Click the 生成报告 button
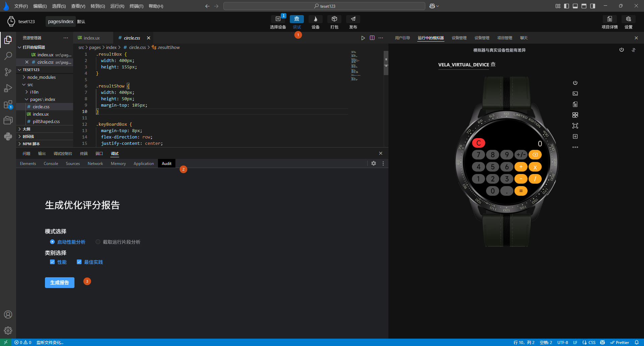644x346 pixels. [x=60, y=283]
